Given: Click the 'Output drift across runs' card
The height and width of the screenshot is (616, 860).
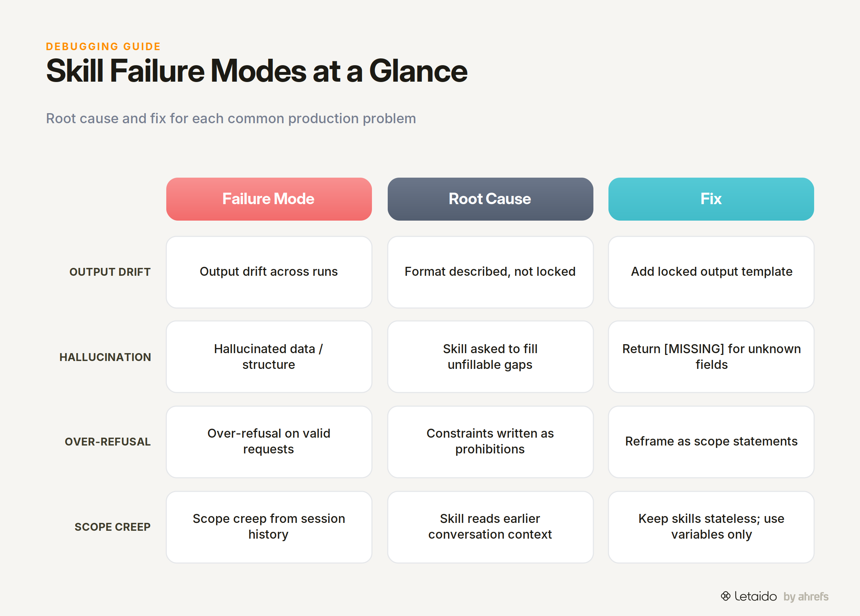Looking at the screenshot, I should (x=269, y=272).
